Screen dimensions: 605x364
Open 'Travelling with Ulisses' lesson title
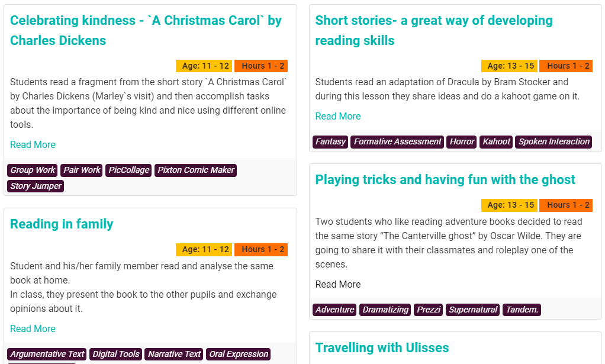[382, 347]
